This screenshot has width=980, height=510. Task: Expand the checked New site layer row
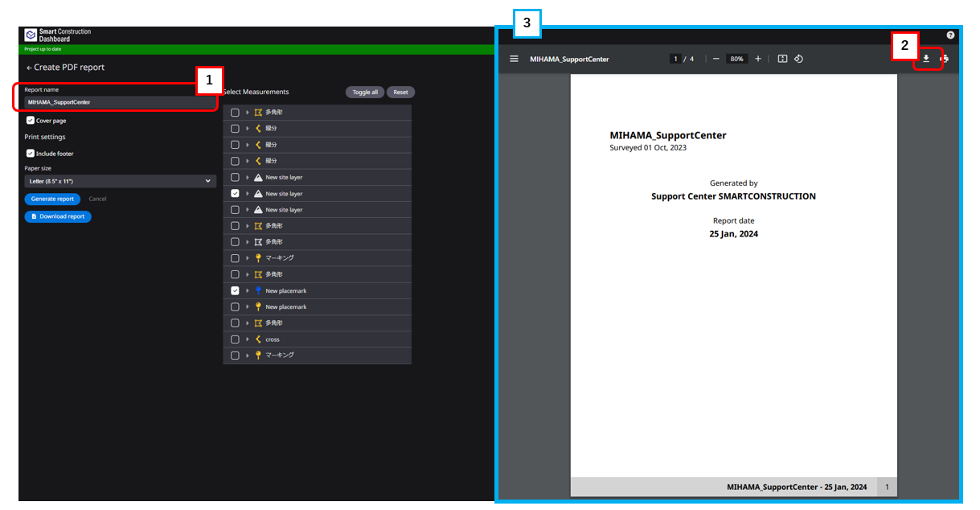click(248, 194)
